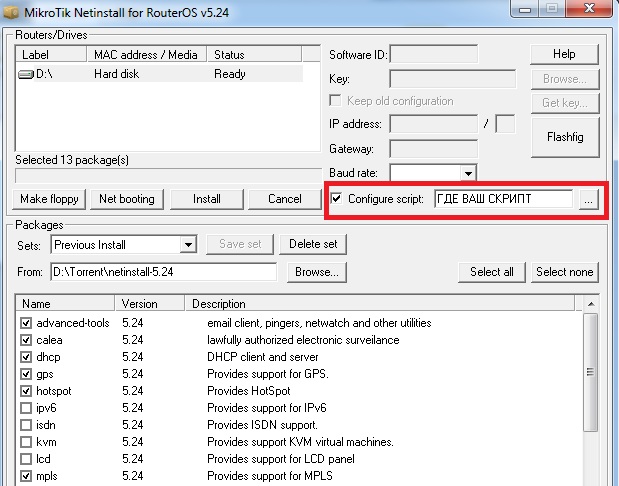
Task: Close the Netinstall window
Action: click(x=589, y=8)
